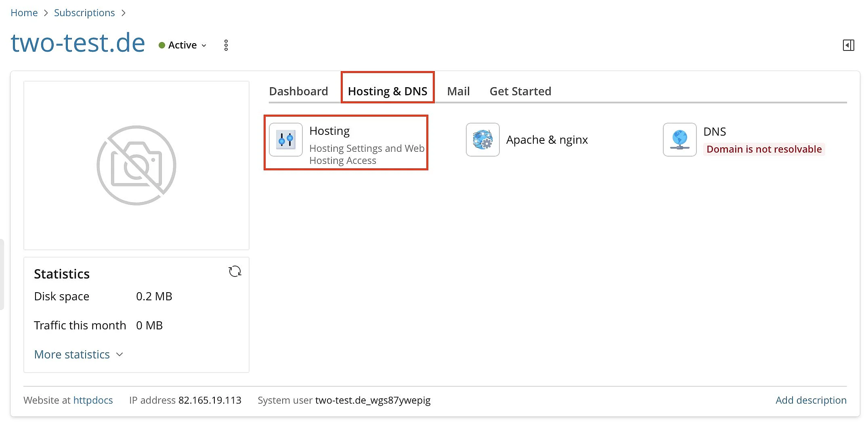The height and width of the screenshot is (423, 868).
Task: Open the httpdocs website folder link
Action: [93, 400]
